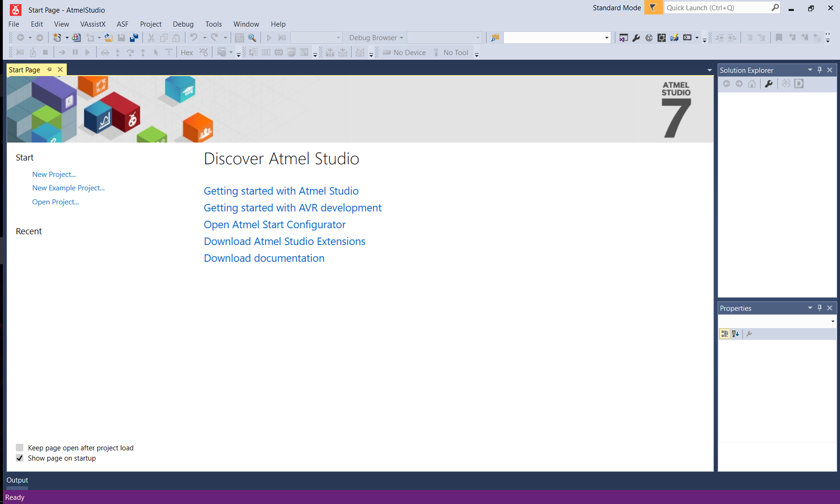Open the command window icon dropdown arrow

(697, 38)
